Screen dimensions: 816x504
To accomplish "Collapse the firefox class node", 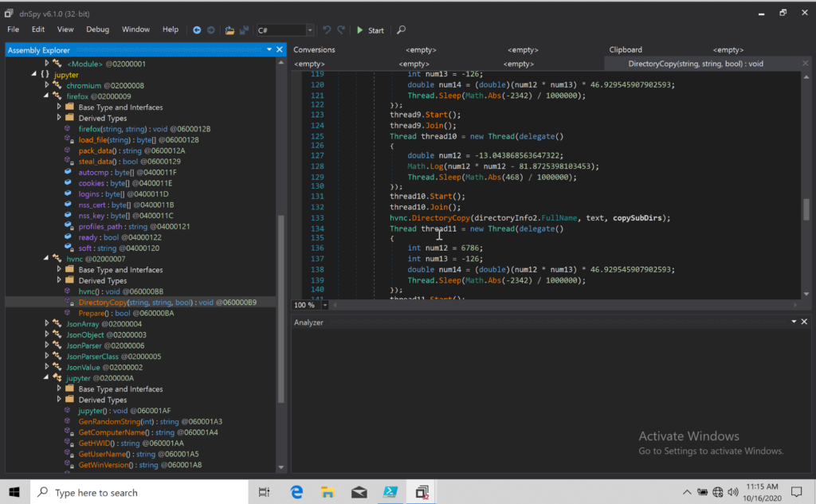I will pyautogui.click(x=47, y=96).
